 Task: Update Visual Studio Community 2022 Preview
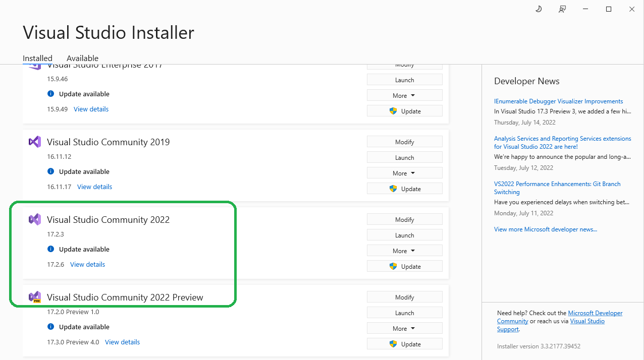tap(405, 344)
